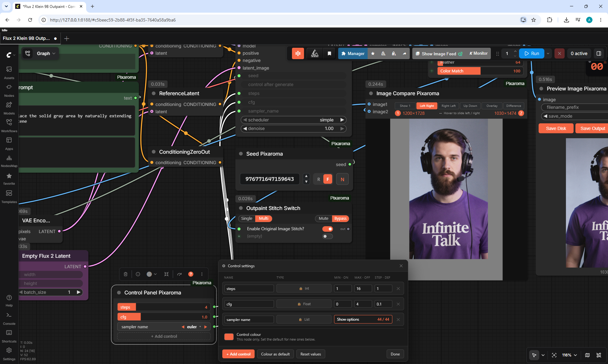
Task: Set seed mode to N
Action: click(x=342, y=179)
